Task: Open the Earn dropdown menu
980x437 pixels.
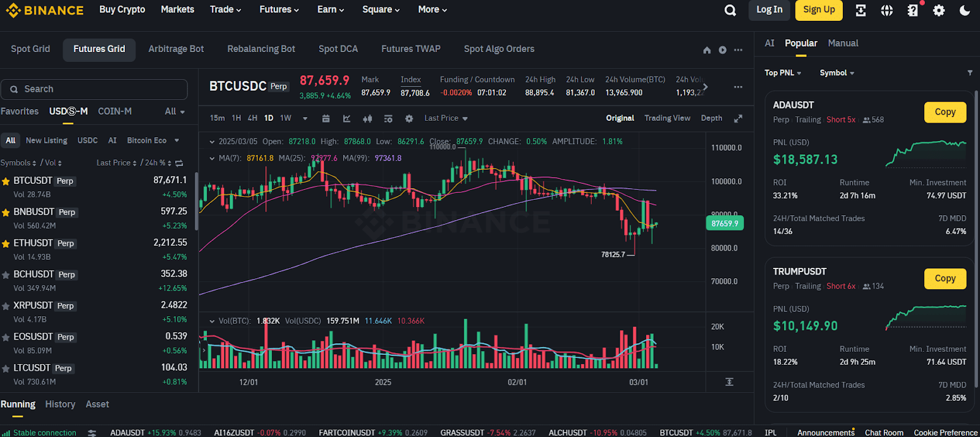Action: tap(331, 10)
